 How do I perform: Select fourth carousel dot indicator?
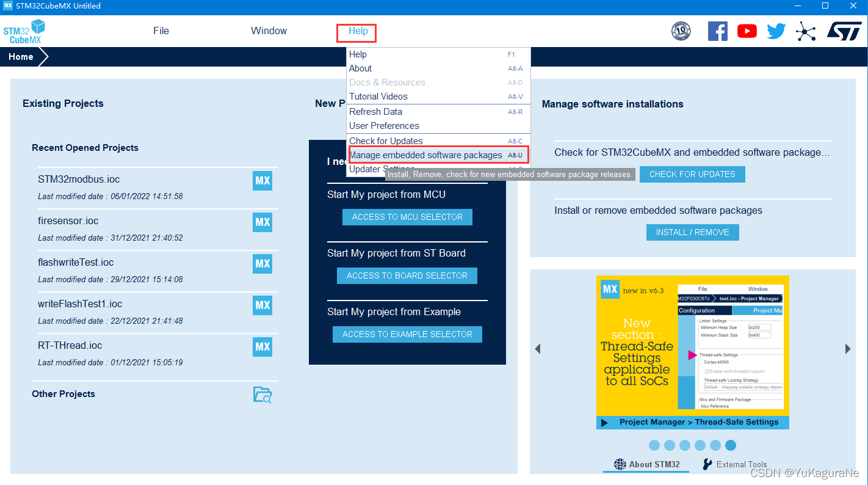(x=700, y=445)
